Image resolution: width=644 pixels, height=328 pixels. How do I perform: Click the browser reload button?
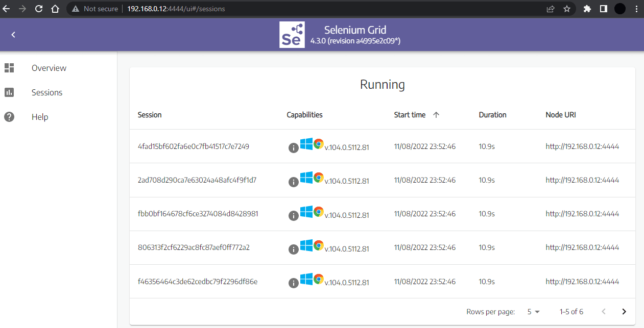click(39, 9)
